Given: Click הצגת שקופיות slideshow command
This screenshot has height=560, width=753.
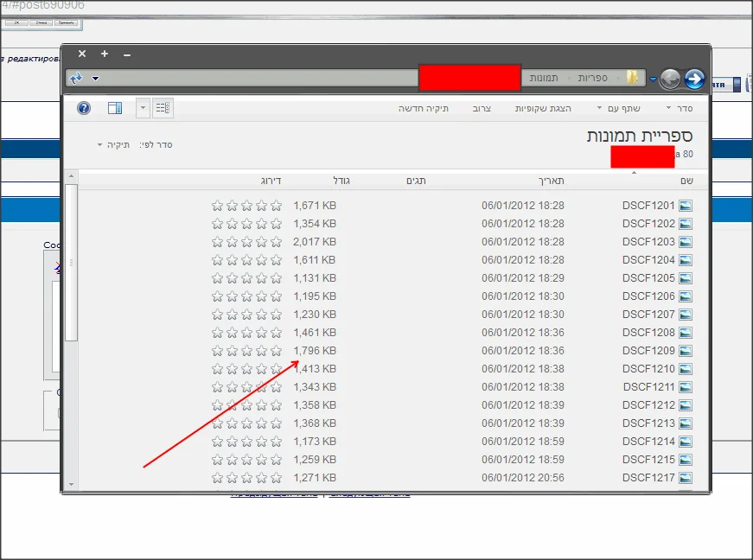Looking at the screenshot, I should [543, 108].
